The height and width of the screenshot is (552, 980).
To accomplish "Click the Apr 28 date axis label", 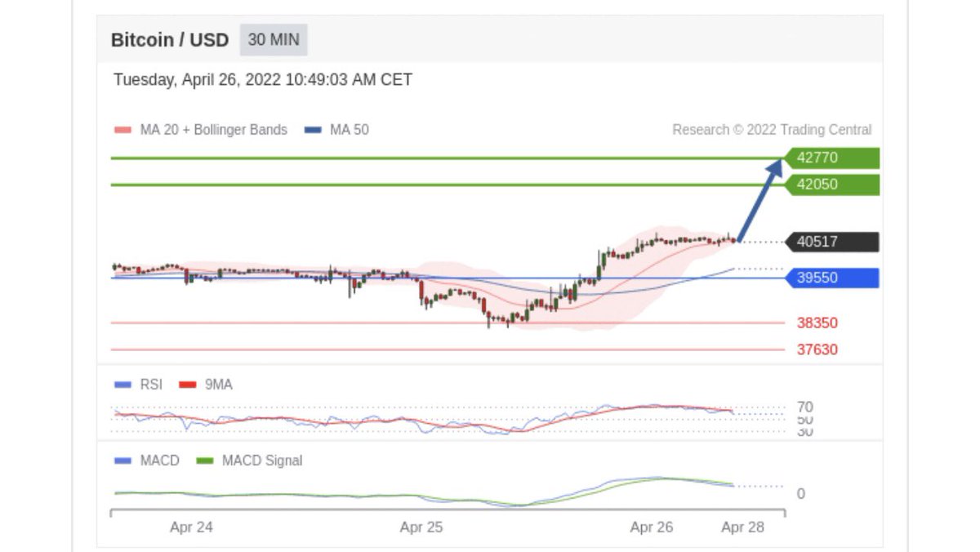I will point(743,528).
